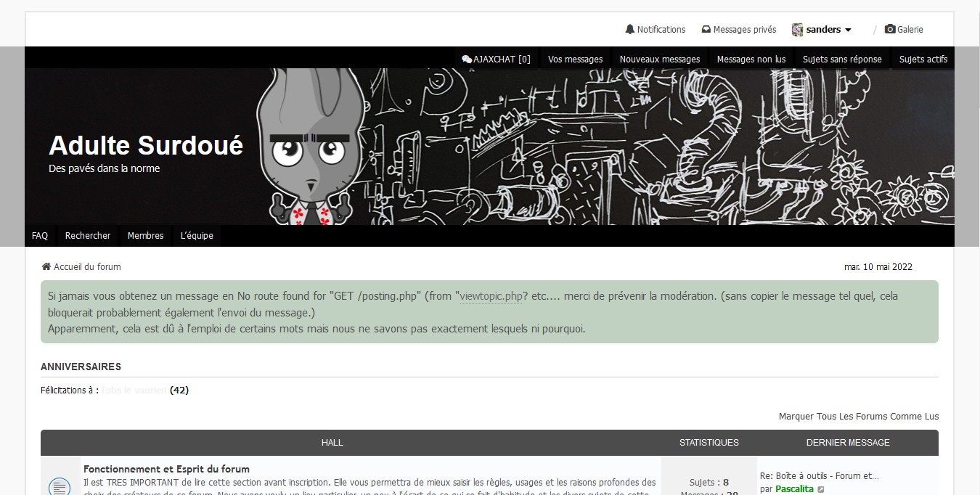Open the Rechercher tab
The image size is (980, 495).
(x=88, y=236)
